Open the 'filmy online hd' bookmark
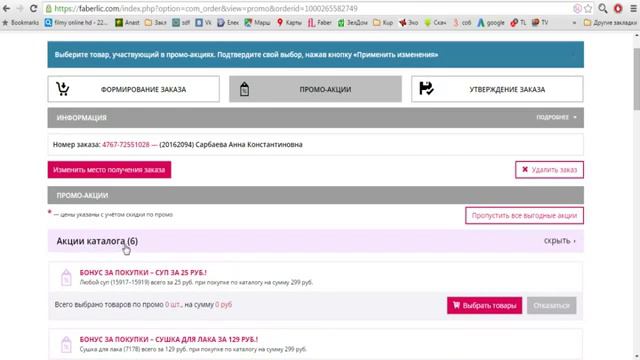The width and height of the screenshot is (640, 360). (x=76, y=23)
